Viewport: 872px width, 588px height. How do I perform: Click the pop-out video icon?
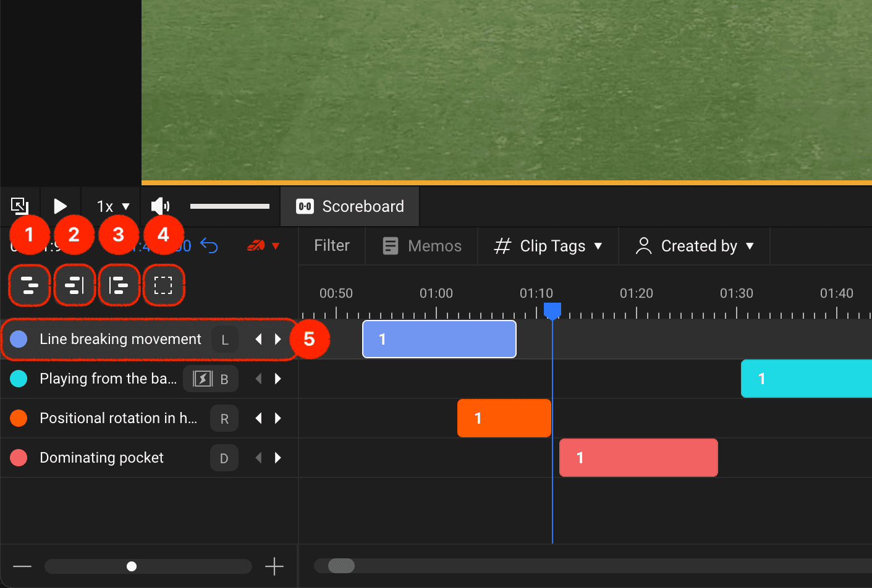(x=20, y=206)
